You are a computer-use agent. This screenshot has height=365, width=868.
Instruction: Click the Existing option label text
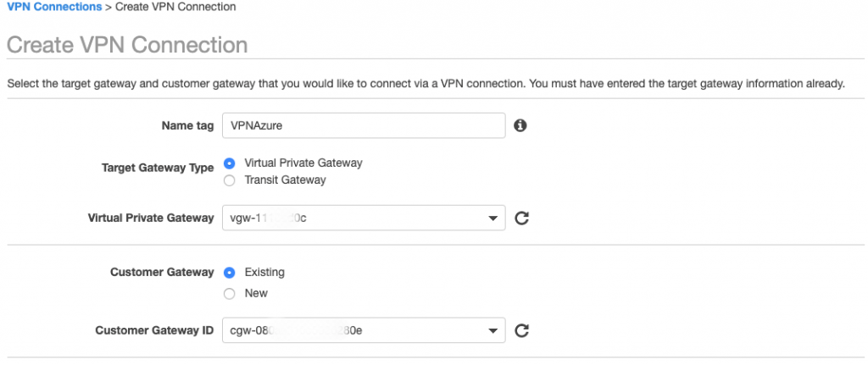point(264,273)
